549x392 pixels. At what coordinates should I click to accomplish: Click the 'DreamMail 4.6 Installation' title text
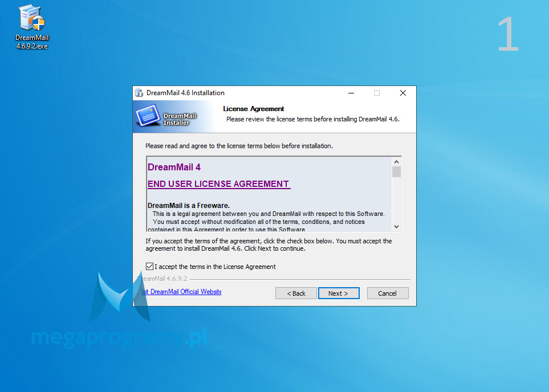coord(185,93)
